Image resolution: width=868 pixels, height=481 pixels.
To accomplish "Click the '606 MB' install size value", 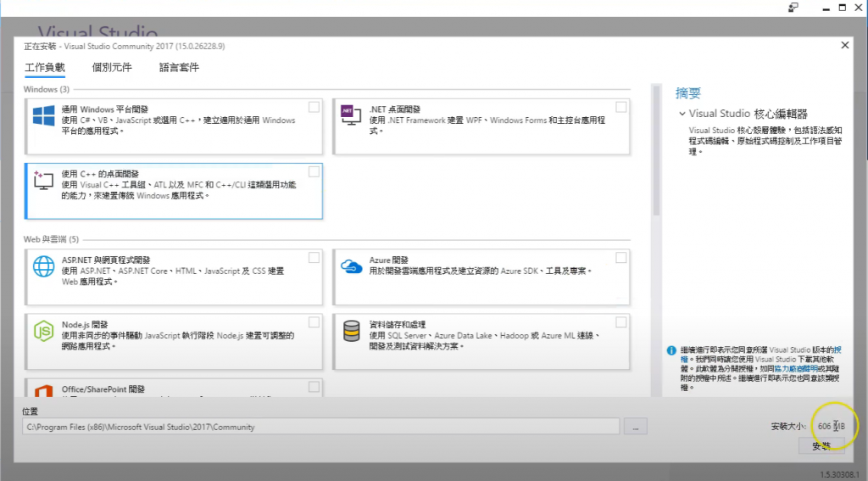I will (832, 426).
